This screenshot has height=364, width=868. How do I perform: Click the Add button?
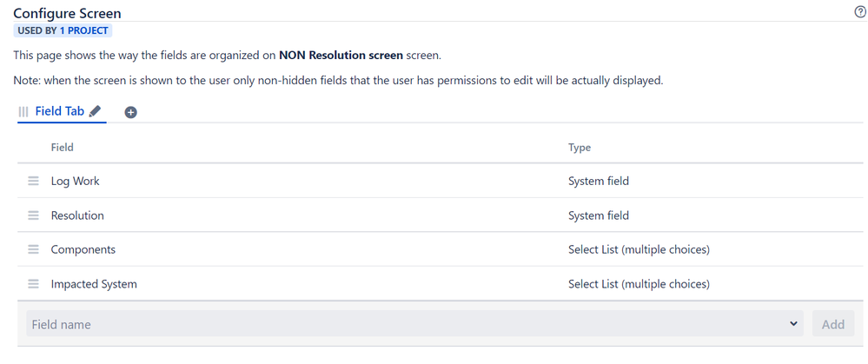pos(833,324)
